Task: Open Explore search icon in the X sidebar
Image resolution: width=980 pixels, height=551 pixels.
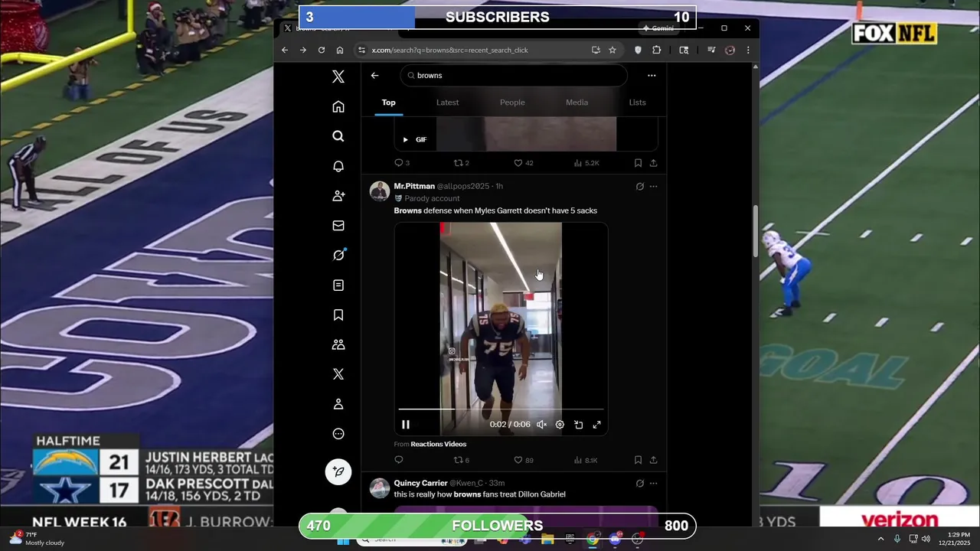Action: [x=338, y=136]
